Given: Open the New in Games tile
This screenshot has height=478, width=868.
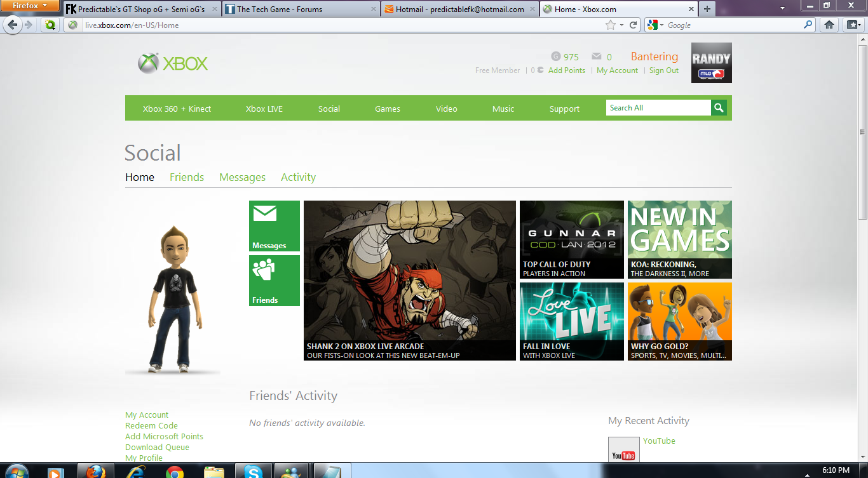Looking at the screenshot, I should [x=680, y=239].
